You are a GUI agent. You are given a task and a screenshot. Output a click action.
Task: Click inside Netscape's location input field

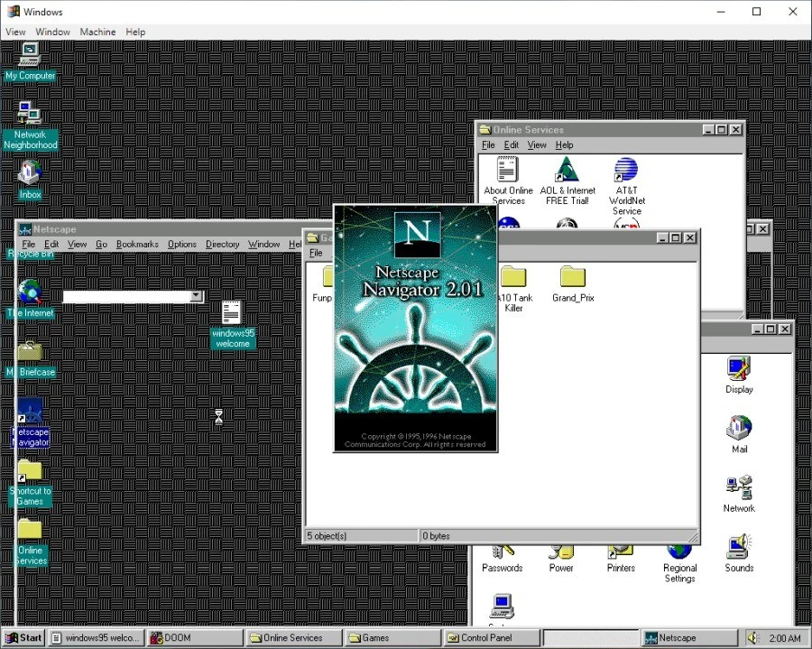[126, 296]
